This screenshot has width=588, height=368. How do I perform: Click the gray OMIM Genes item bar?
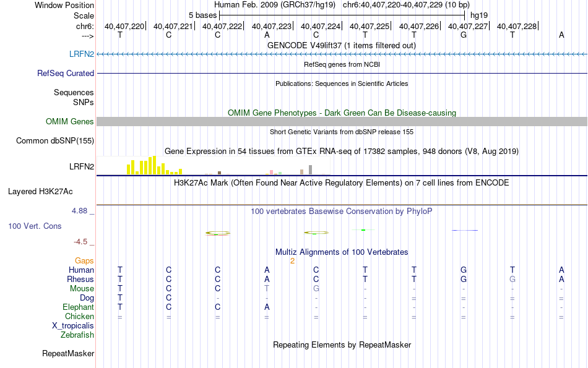[x=342, y=121]
